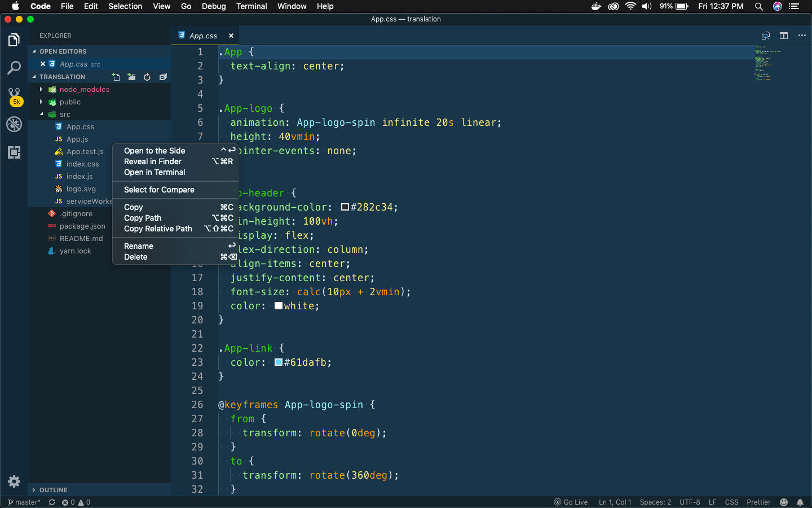Close App.css in Open Editors list

click(43, 64)
